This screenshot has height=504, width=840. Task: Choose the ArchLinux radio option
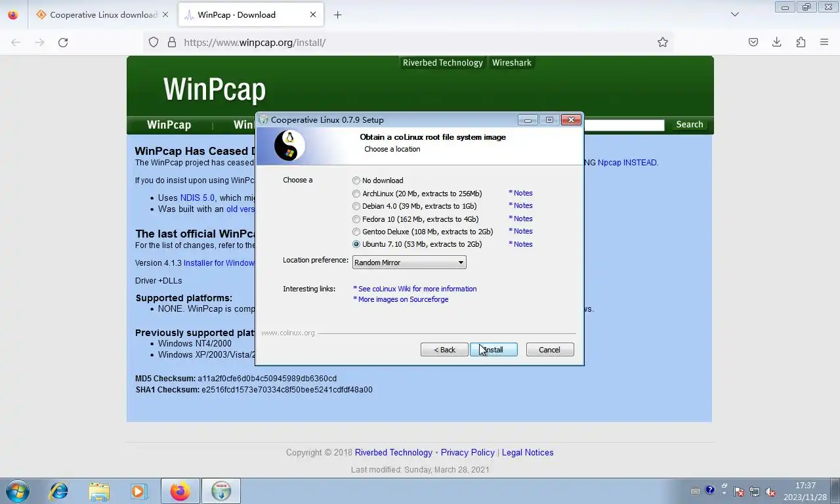click(x=417, y=194)
